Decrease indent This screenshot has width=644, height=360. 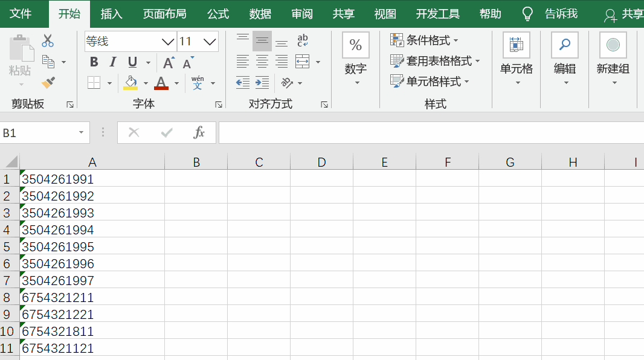[243, 83]
